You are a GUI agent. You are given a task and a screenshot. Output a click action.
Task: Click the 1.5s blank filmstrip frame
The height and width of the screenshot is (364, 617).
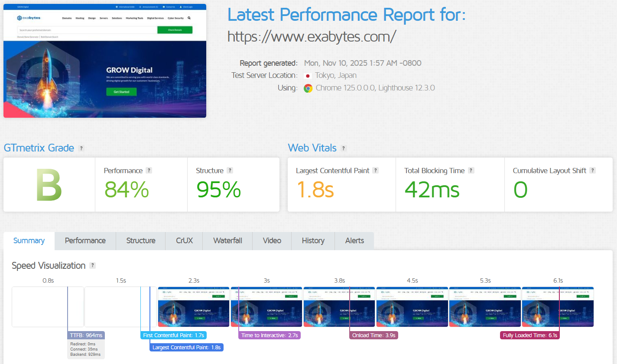click(x=120, y=307)
